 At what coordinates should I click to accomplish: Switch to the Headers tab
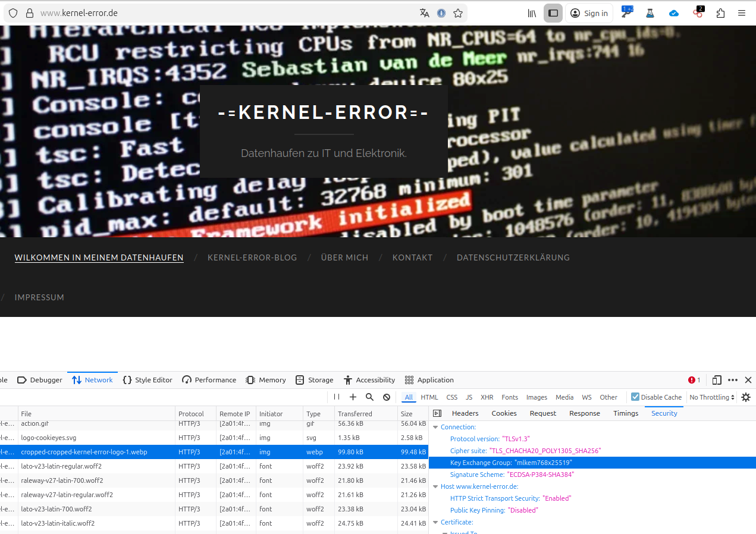465,413
